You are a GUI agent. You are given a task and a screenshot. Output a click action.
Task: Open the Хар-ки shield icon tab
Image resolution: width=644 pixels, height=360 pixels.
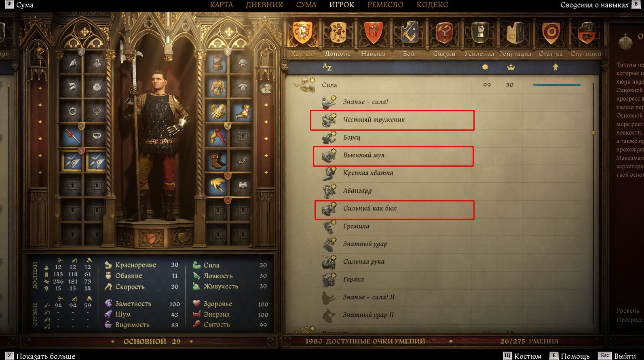(x=302, y=33)
